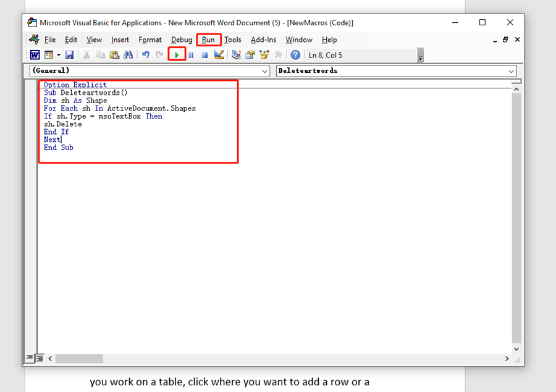Viewport: 556px width, 392px height.
Task: Open the Tools menu
Action: tap(233, 40)
